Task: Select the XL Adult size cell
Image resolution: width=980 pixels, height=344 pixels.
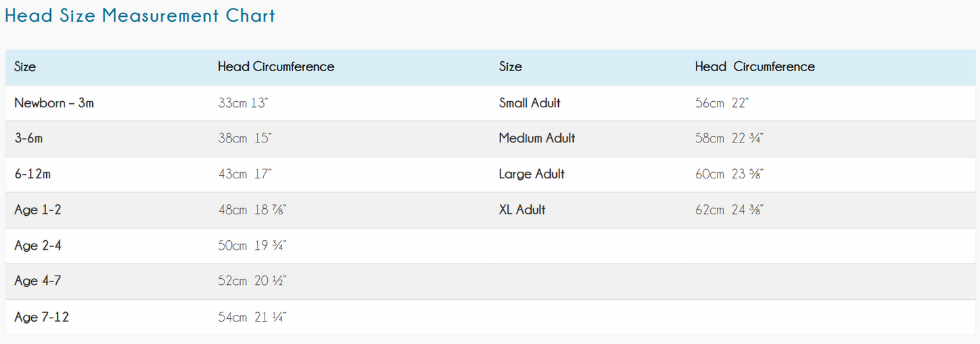Action: click(x=522, y=210)
